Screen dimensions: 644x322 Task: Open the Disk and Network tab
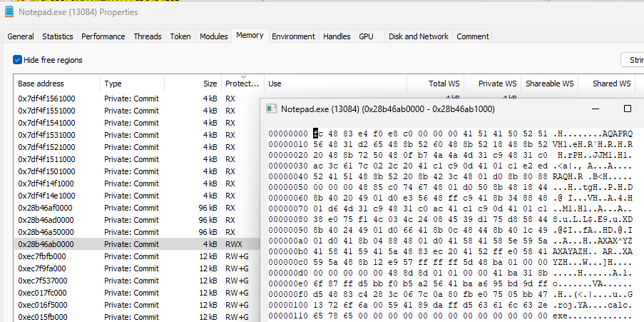(419, 36)
